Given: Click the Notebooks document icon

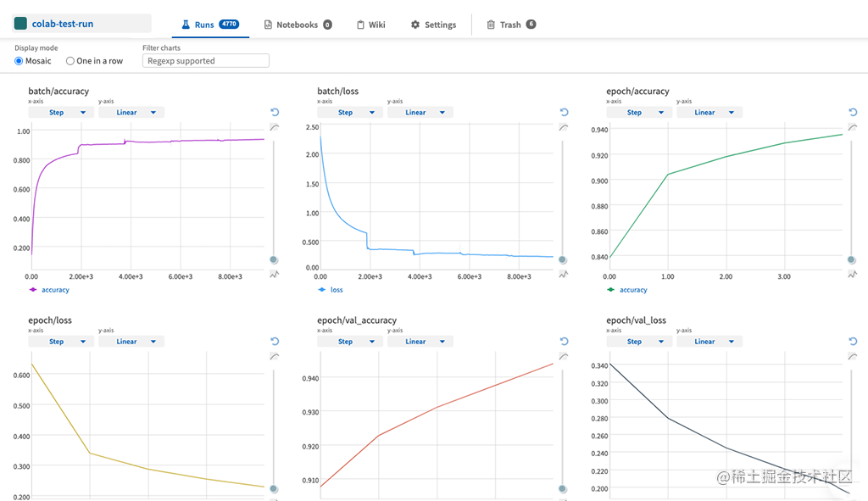Looking at the screenshot, I should (x=268, y=25).
